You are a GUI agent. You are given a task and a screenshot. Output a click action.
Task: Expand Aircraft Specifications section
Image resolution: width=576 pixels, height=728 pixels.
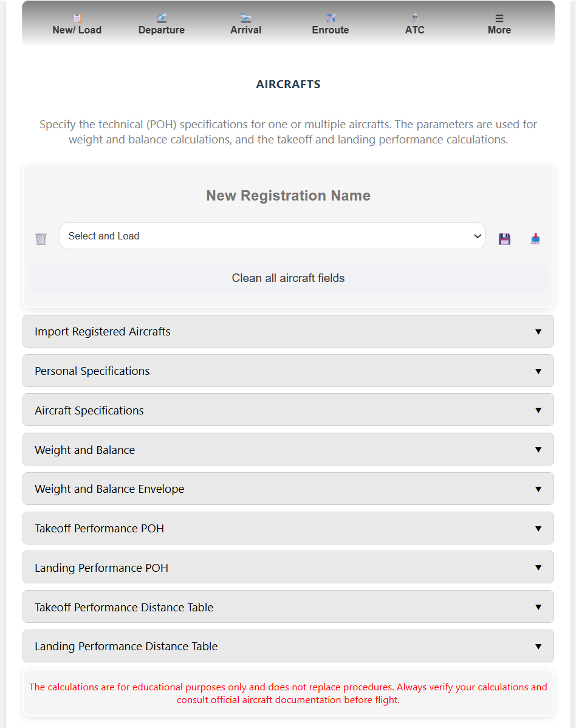(x=288, y=410)
